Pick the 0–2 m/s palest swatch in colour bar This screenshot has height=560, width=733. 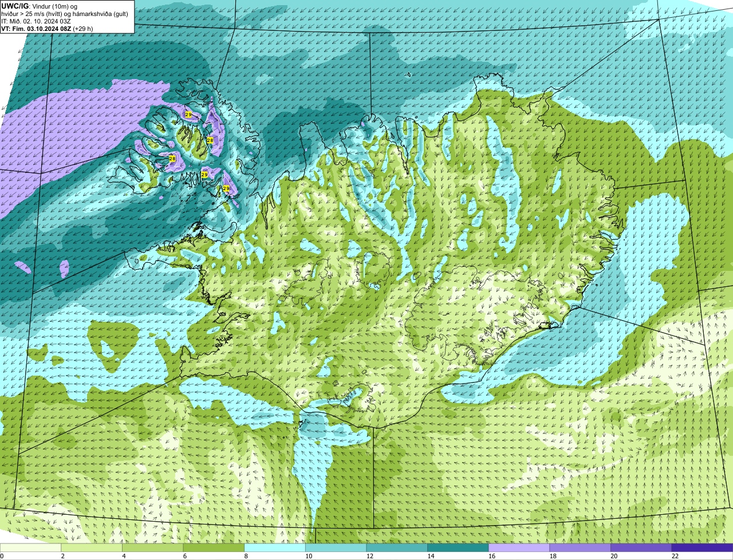tap(30, 547)
